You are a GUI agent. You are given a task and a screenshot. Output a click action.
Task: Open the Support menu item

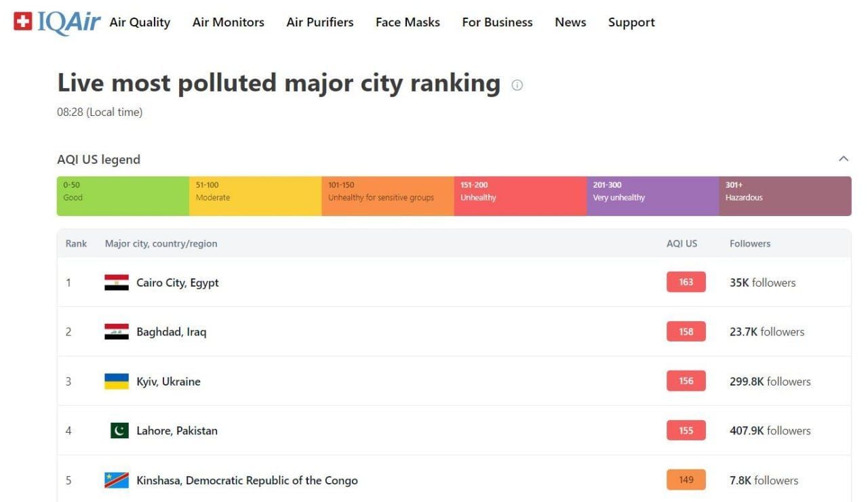(631, 22)
